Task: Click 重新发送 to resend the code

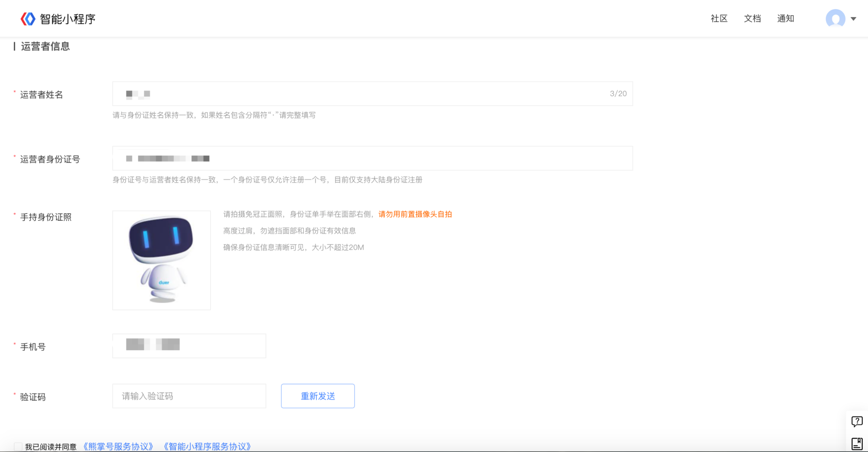Action: pos(317,396)
